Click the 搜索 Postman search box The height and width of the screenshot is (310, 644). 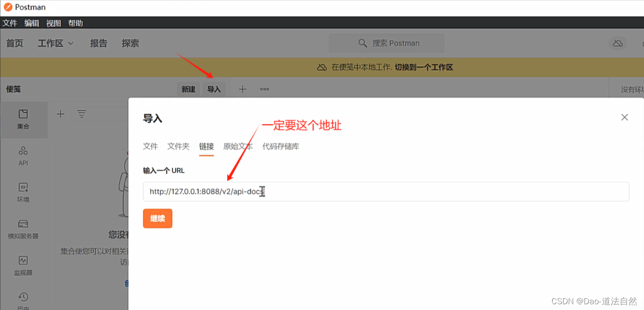(x=386, y=43)
